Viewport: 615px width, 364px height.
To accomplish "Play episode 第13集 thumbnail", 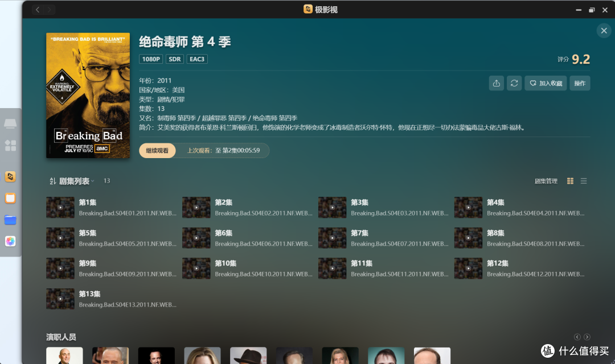I will (60, 299).
